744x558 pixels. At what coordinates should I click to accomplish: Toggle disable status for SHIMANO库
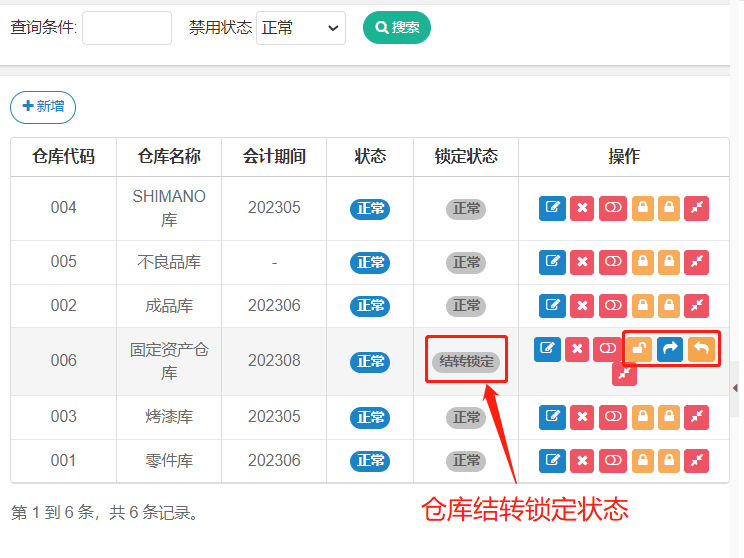click(613, 208)
